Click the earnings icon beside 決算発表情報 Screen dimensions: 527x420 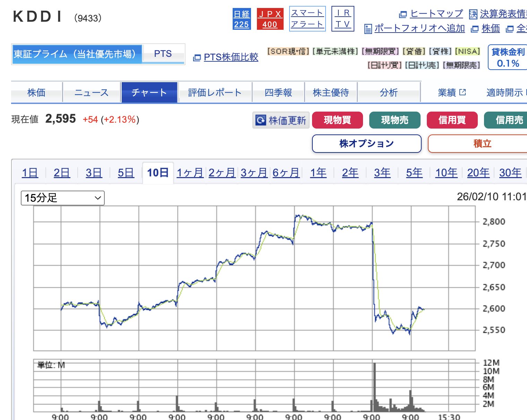point(473,14)
